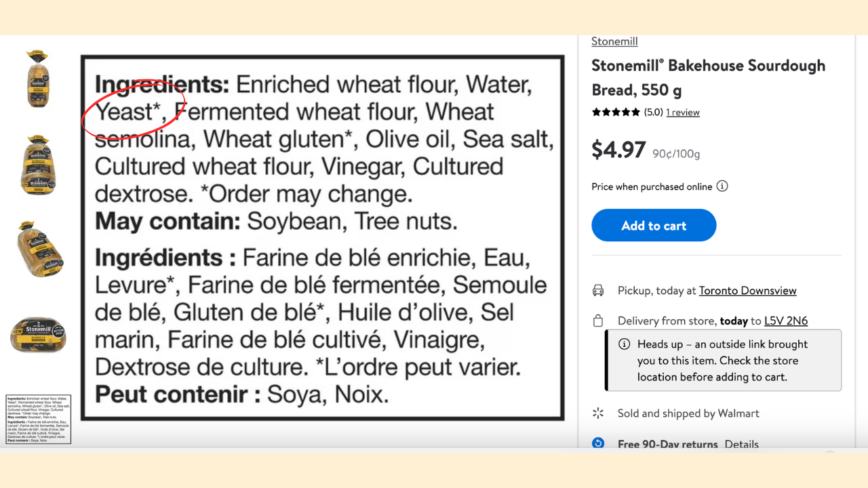868x488 pixels.
Task: Select the ingredients label thumbnail
Action: (x=39, y=419)
